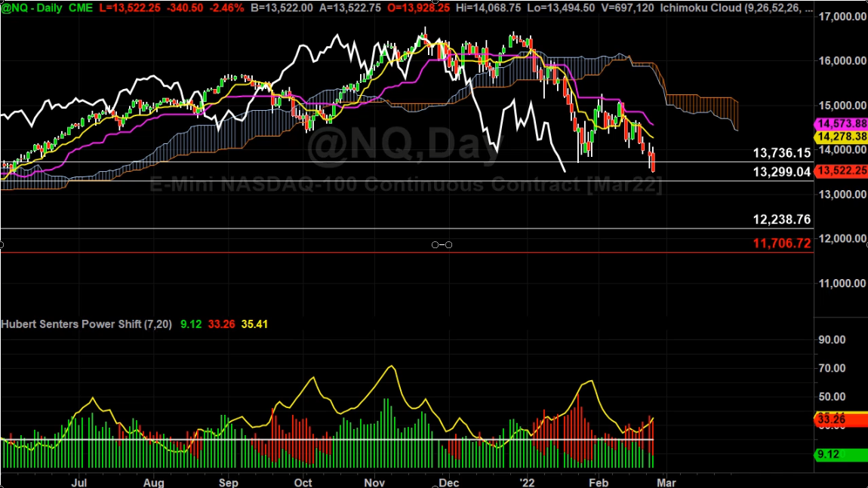Click the 50.00 indicator axis label
This screenshot has width=868, height=488.
832,397
